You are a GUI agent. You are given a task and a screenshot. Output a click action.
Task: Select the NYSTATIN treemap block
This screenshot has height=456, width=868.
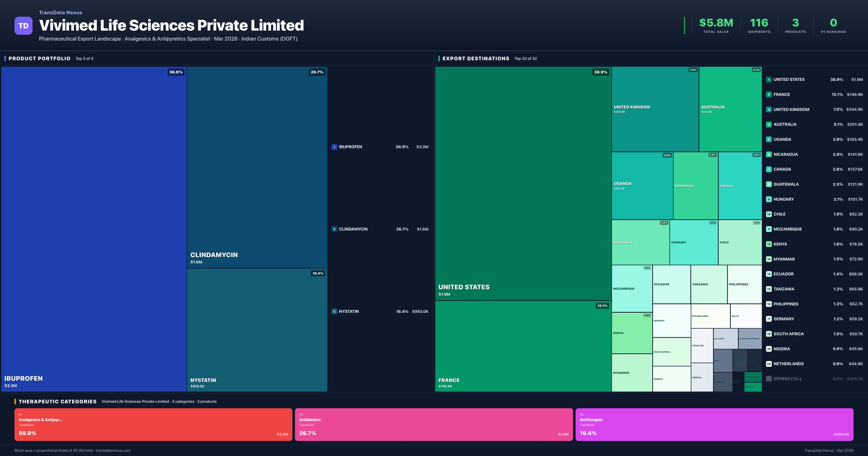tap(257, 330)
